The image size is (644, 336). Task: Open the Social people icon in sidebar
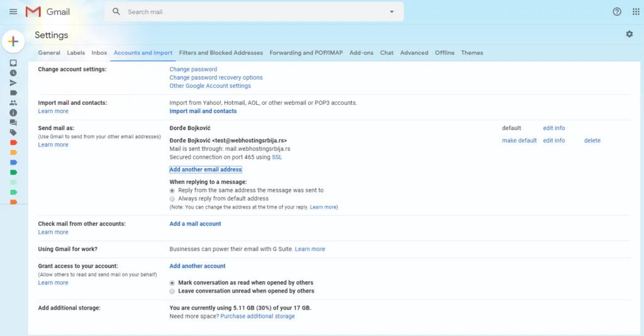coord(13,102)
